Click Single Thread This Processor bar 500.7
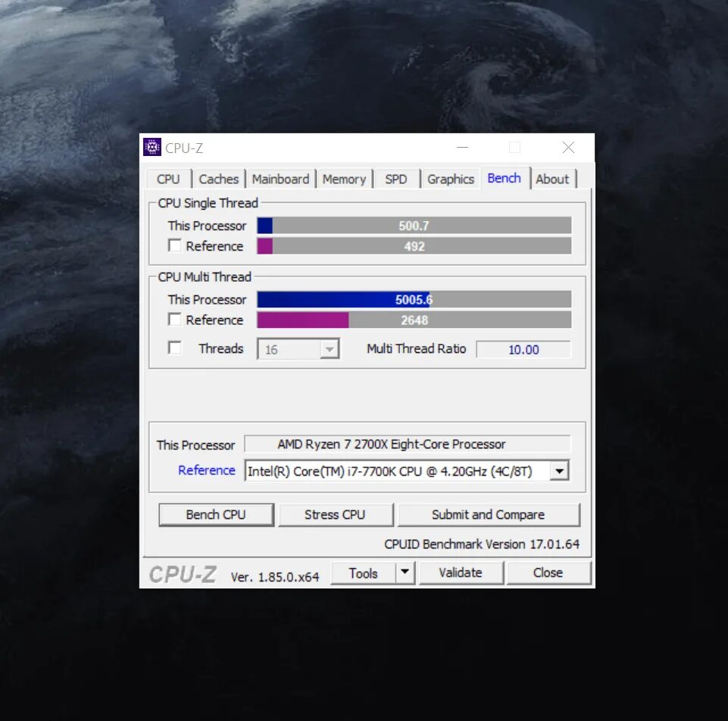The width and height of the screenshot is (728, 721). (414, 226)
